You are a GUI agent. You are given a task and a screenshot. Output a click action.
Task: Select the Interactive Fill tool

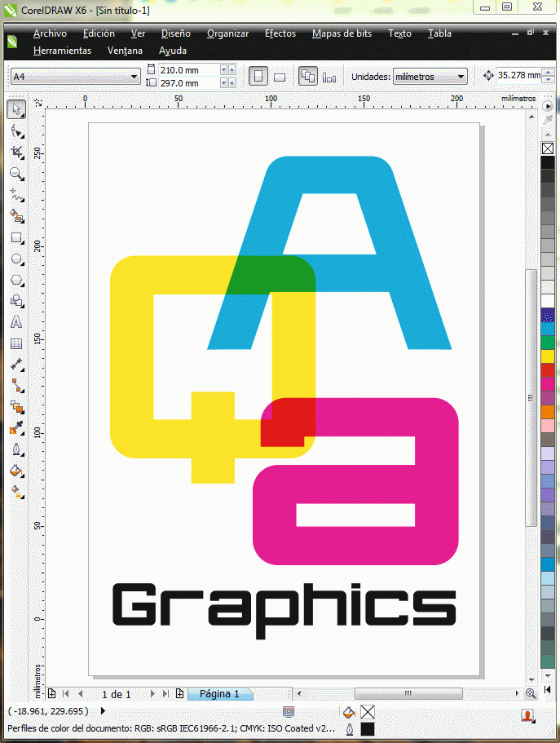coord(16,492)
